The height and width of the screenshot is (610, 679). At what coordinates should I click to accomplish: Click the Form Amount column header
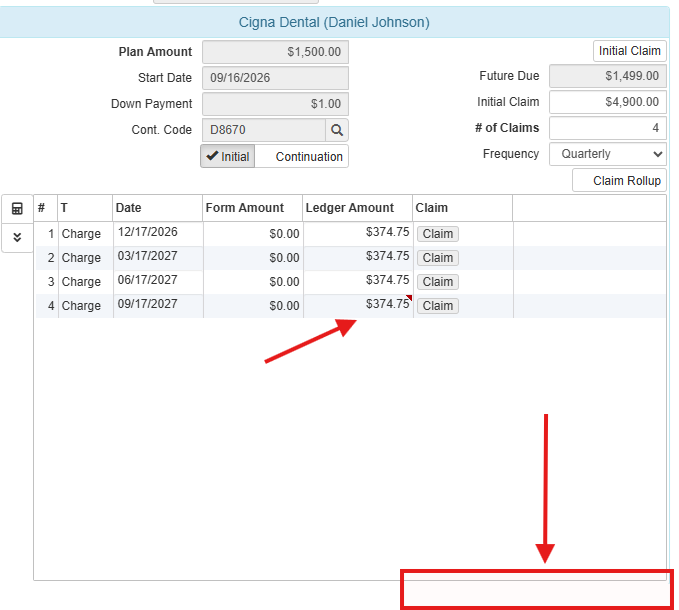pos(252,208)
